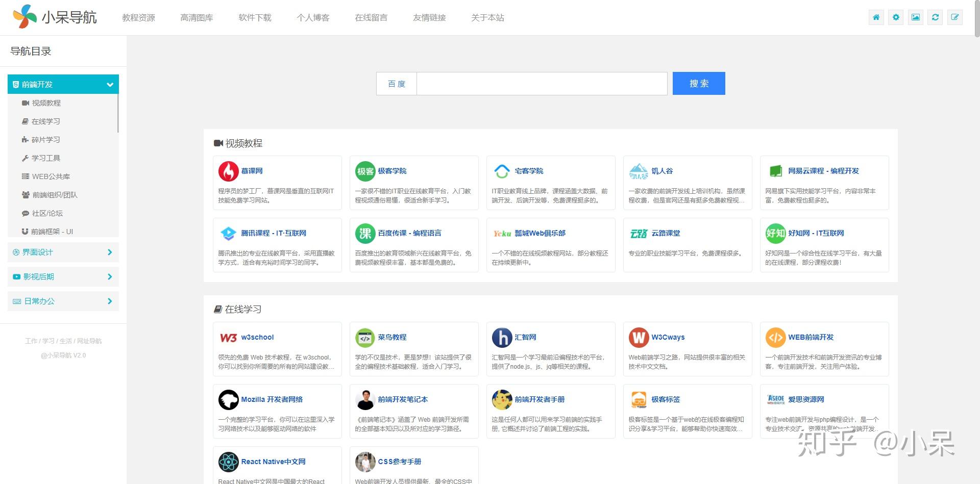Screen dimensions: 980x484
Task: Click the 极客标签 orange robot icon
Action: [639, 400]
